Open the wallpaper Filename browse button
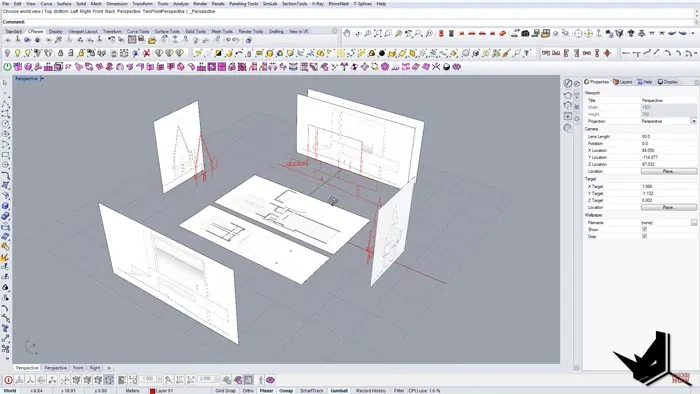 pyautogui.click(x=694, y=222)
